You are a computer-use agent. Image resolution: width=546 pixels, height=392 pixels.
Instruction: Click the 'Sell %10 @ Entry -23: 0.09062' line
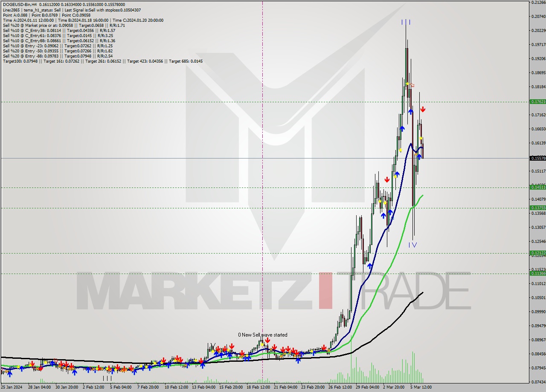point(58,46)
